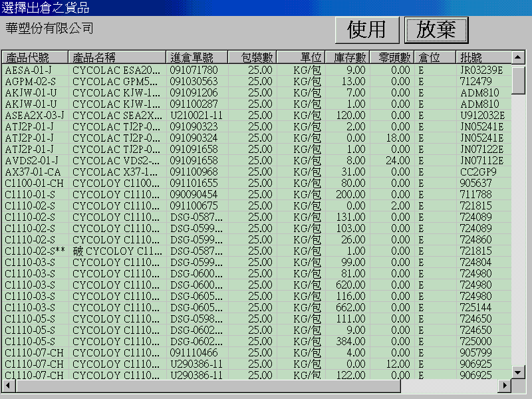The image size is (532, 399).
Task: Click the 使用 button
Action: (367, 30)
